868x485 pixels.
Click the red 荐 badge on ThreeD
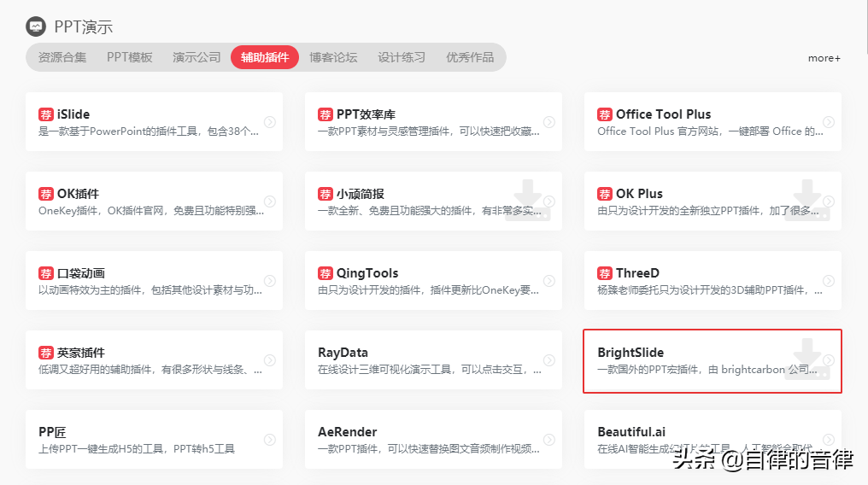605,273
